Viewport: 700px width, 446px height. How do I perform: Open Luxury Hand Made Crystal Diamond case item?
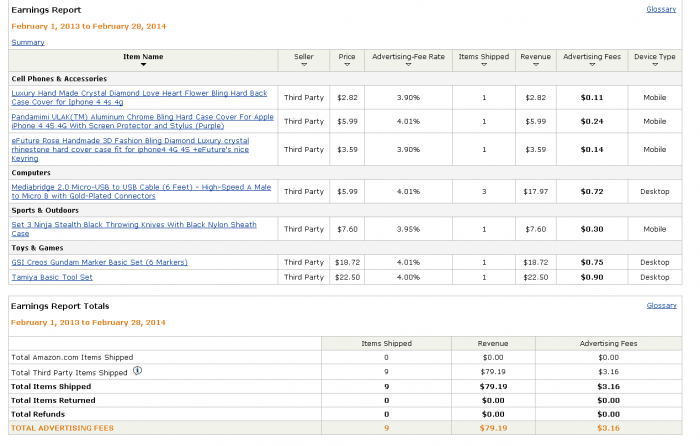click(x=139, y=97)
